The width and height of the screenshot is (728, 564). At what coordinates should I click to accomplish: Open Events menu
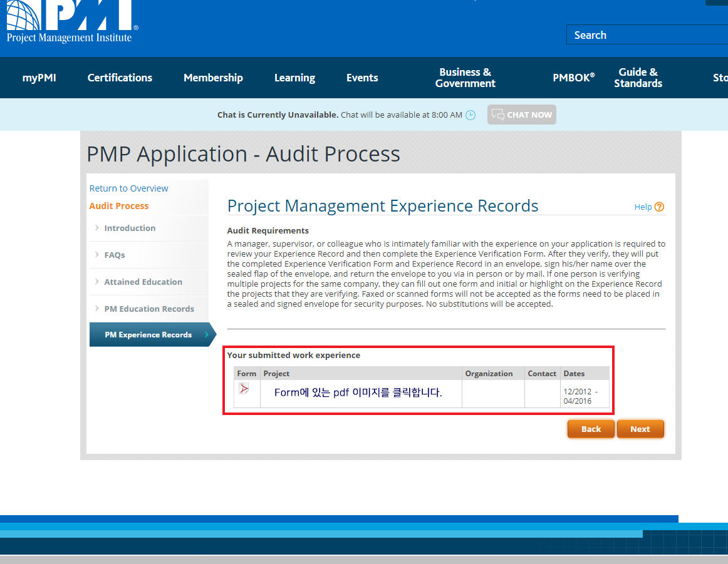tap(362, 78)
